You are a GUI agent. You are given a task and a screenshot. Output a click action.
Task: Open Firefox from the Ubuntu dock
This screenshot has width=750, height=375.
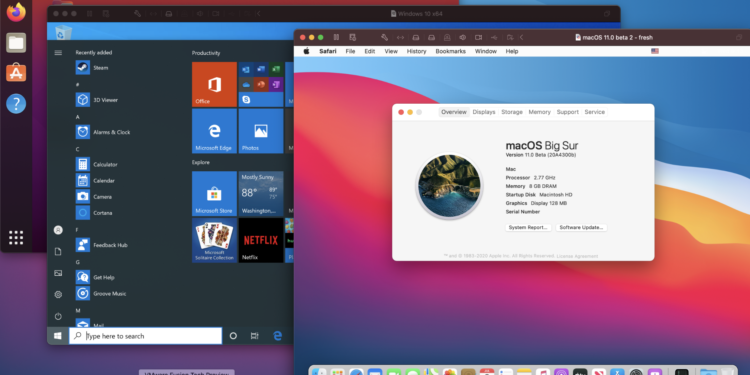click(16, 12)
